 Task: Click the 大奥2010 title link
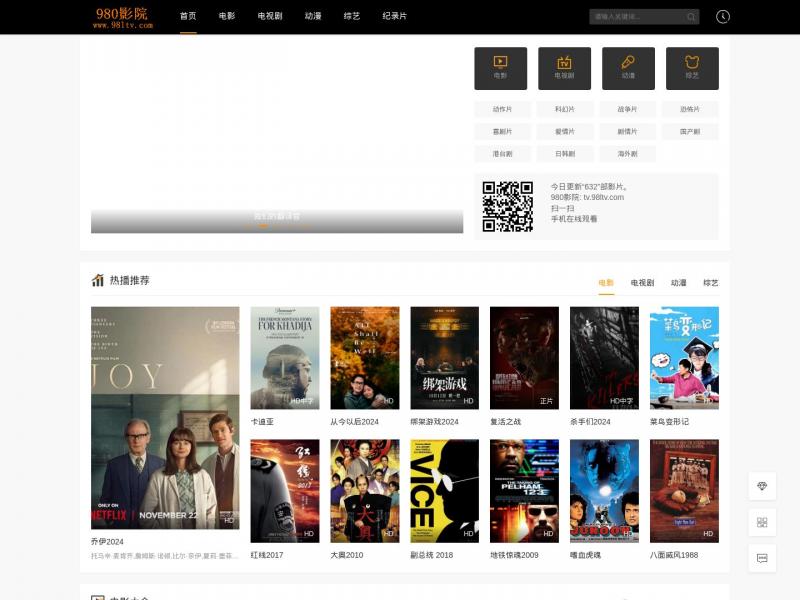pyautogui.click(x=347, y=555)
